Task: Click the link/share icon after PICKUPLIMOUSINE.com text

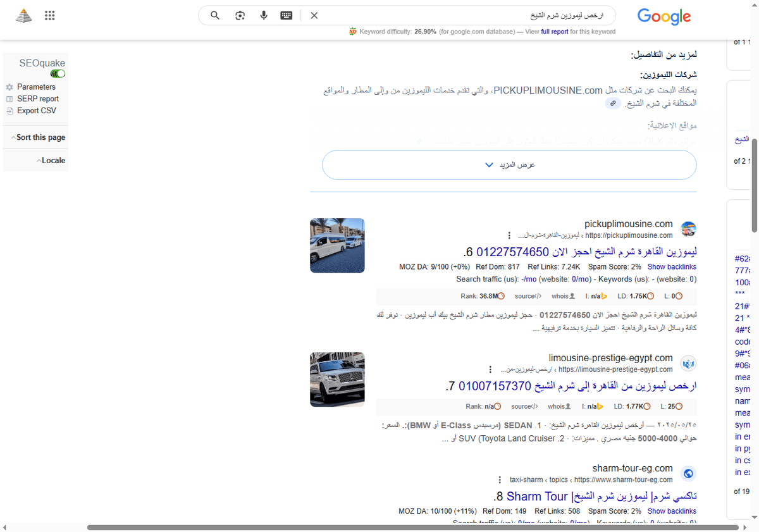Action: 612,102
